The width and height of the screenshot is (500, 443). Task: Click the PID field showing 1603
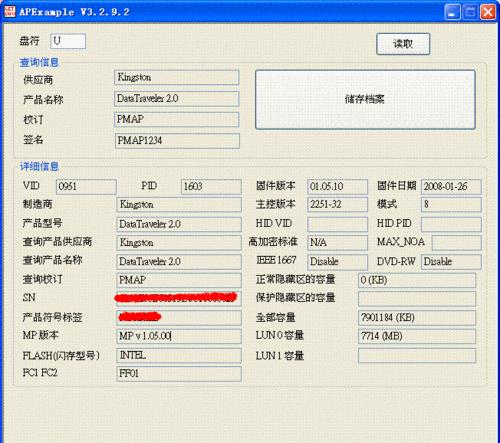[211, 186]
